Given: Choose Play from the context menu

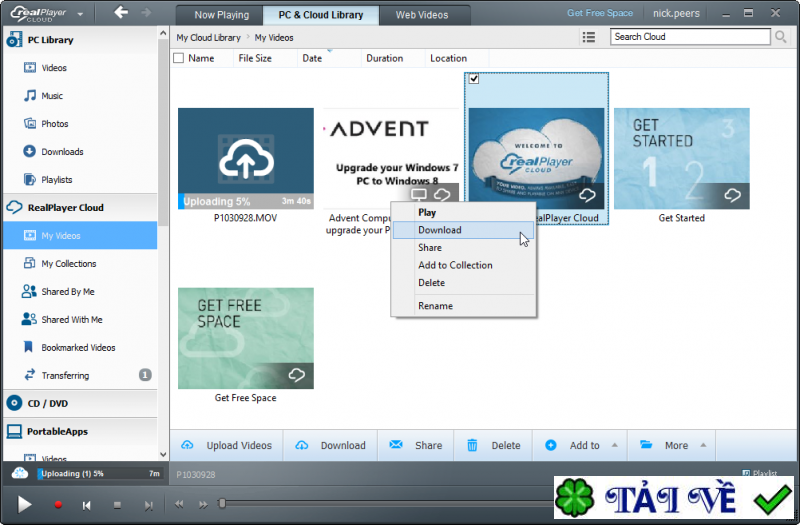Looking at the screenshot, I should tap(463, 212).
